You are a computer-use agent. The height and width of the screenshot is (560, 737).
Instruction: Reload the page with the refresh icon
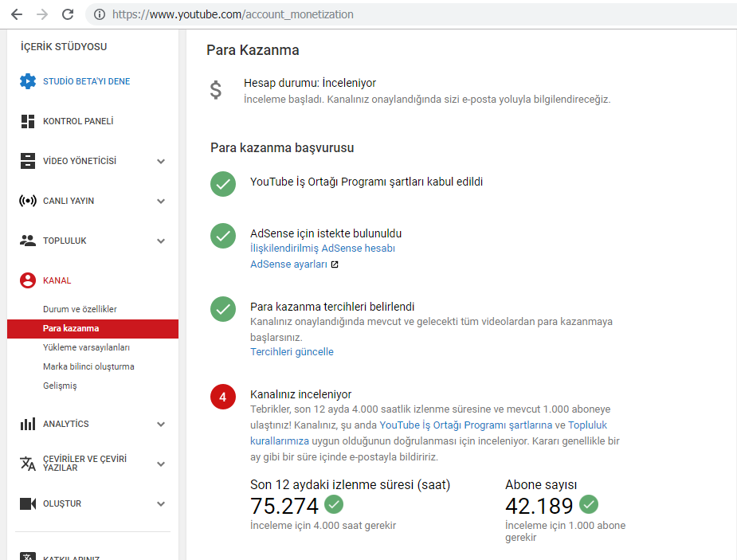click(68, 14)
